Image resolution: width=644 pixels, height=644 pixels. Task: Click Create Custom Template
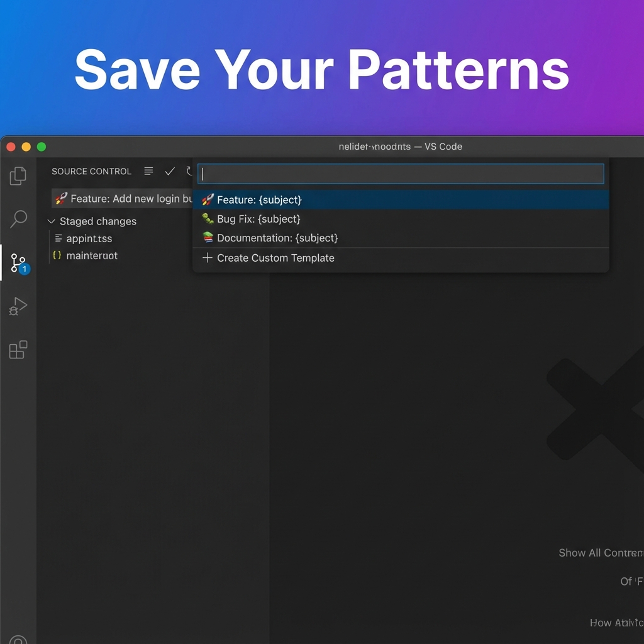pos(275,258)
